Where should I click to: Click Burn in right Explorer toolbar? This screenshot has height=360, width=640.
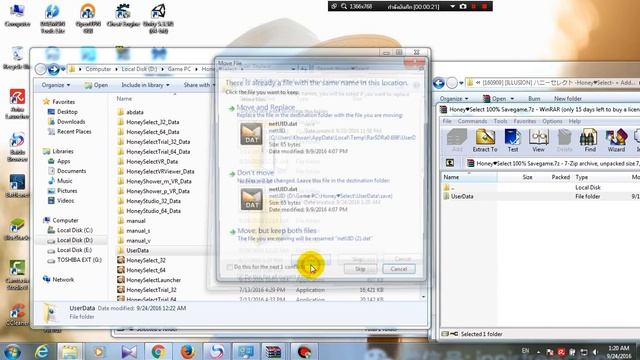pos(534,98)
